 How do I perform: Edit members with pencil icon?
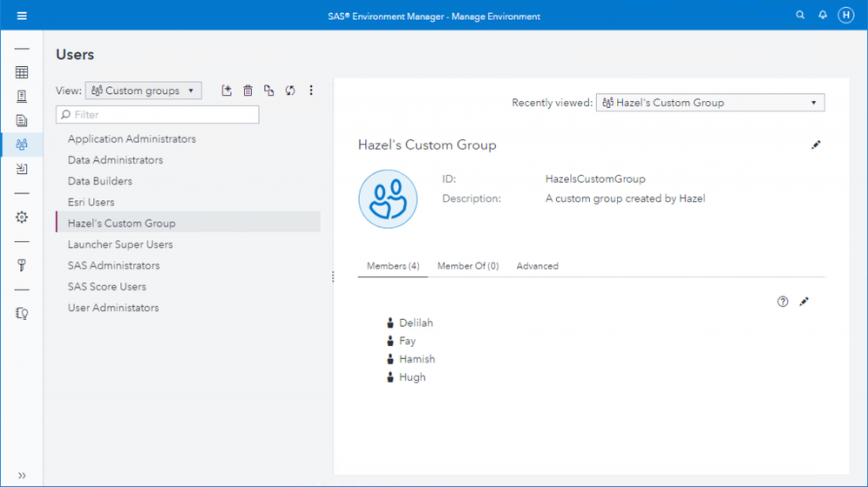pyautogui.click(x=804, y=302)
